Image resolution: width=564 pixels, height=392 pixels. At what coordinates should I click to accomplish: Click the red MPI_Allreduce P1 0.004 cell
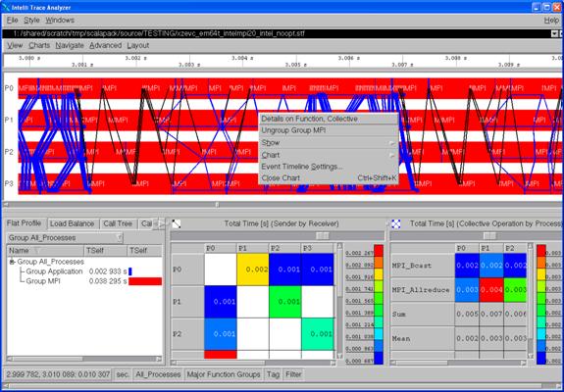coord(491,290)
